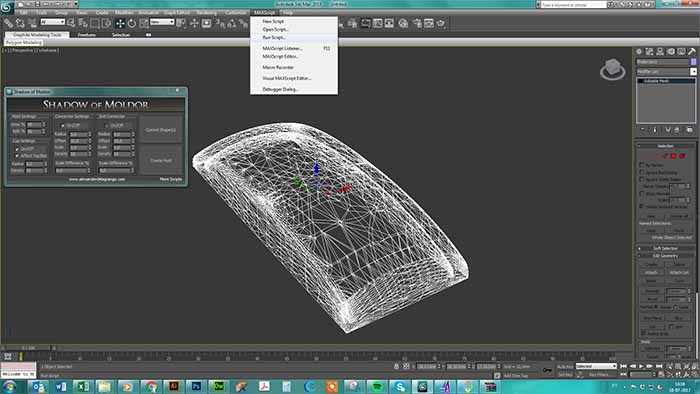Enable the Ignore Backfacing checkbox
Screen dimensions: 700x394
642,172
